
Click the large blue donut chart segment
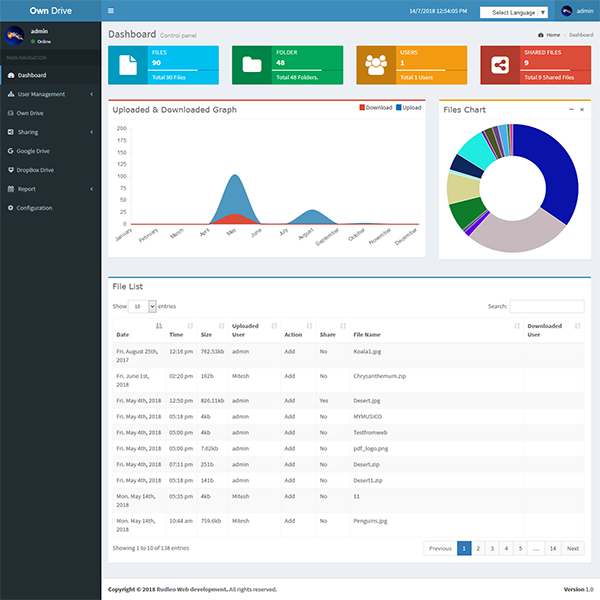[x=558, y=170]
